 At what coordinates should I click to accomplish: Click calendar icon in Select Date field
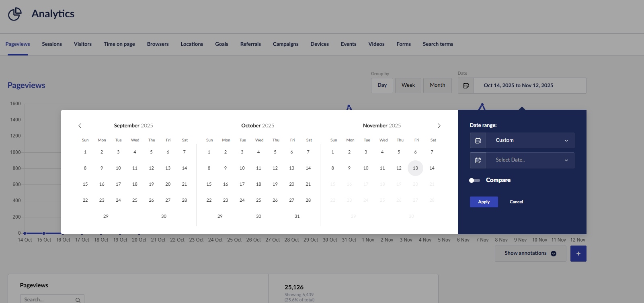point(478,160)
